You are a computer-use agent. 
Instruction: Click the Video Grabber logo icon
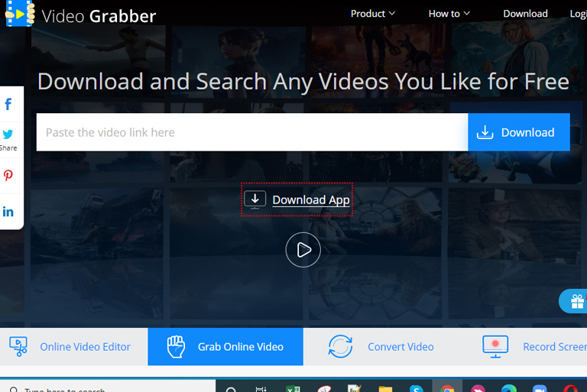[x=20, y=14]
